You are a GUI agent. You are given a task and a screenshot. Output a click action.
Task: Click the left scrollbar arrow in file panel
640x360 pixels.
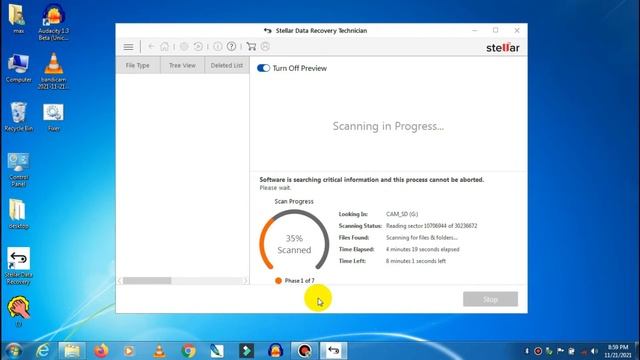click(120, 280)
